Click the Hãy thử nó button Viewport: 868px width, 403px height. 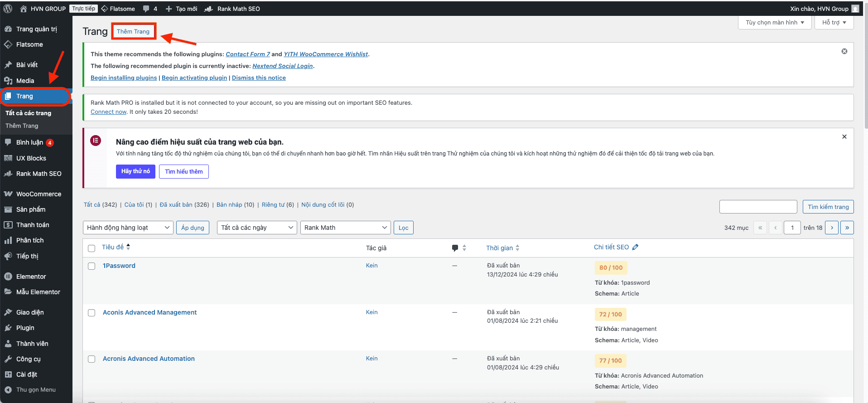click(x=135, y=171)
